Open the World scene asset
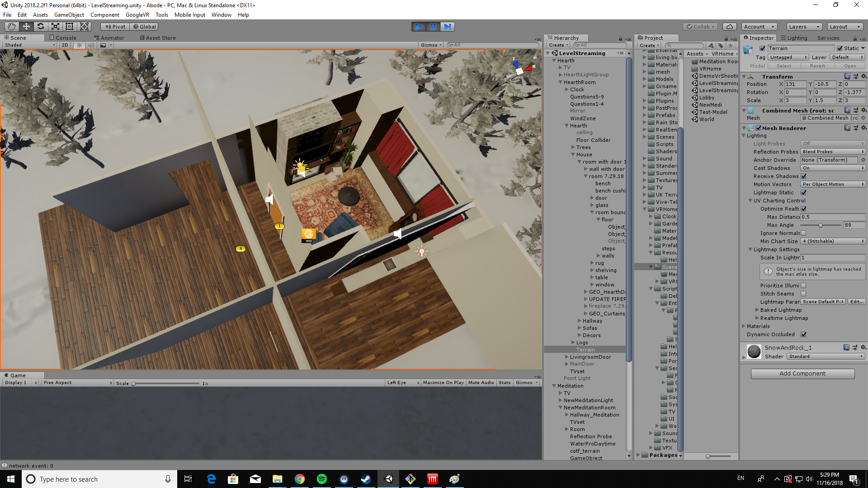 pos(703,119)
